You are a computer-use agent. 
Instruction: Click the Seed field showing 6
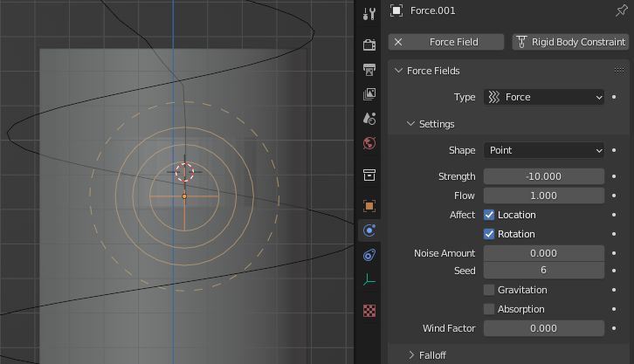pos(544,271)
